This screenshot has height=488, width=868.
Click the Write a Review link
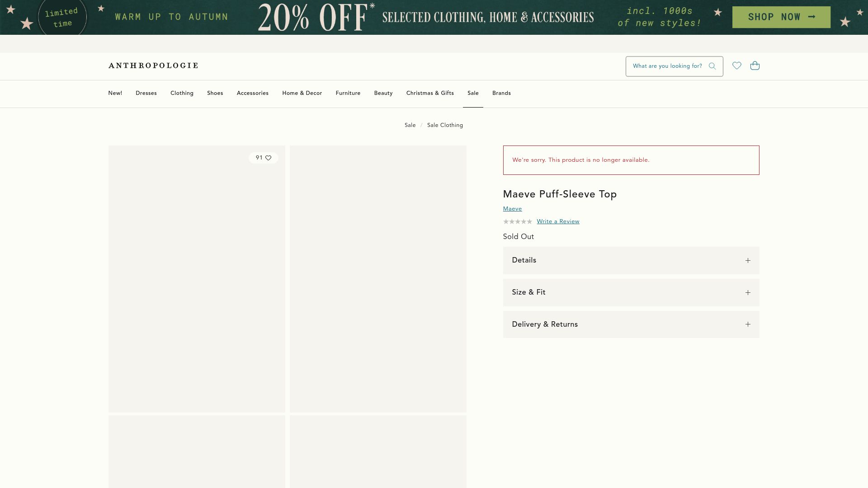tap(558, 221)
